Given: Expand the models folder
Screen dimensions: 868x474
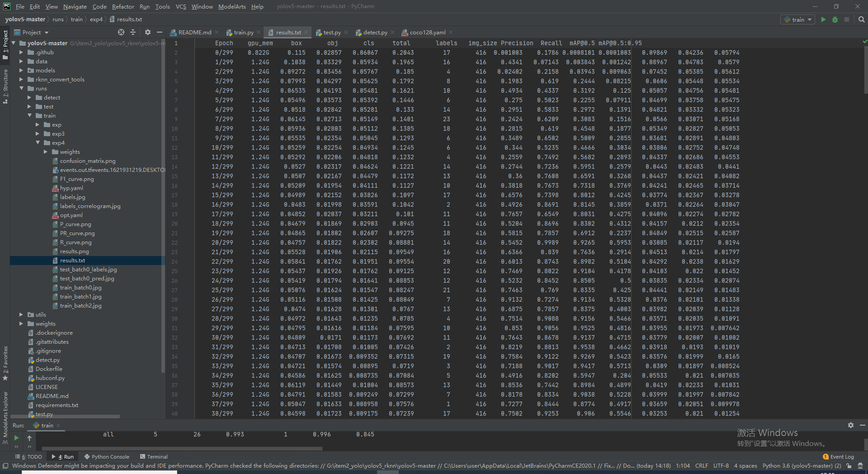Looking at the screenshot, I should (21, 71).
